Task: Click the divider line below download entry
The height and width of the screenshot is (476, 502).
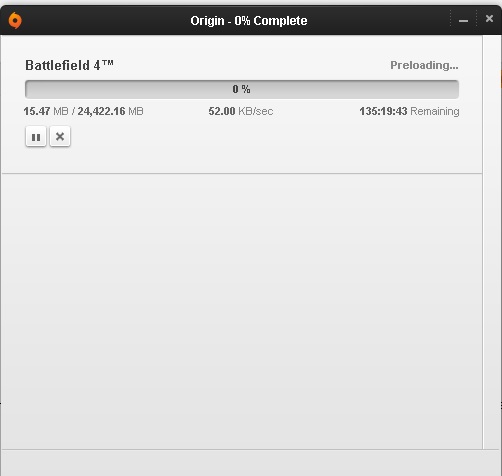Action: pyautogui.click(x=242, y=173)
